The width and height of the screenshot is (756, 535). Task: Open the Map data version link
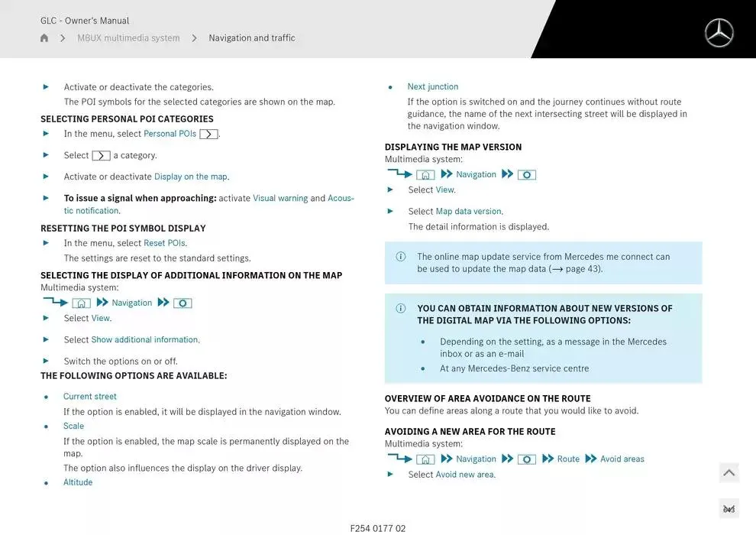tap(468, 212)
